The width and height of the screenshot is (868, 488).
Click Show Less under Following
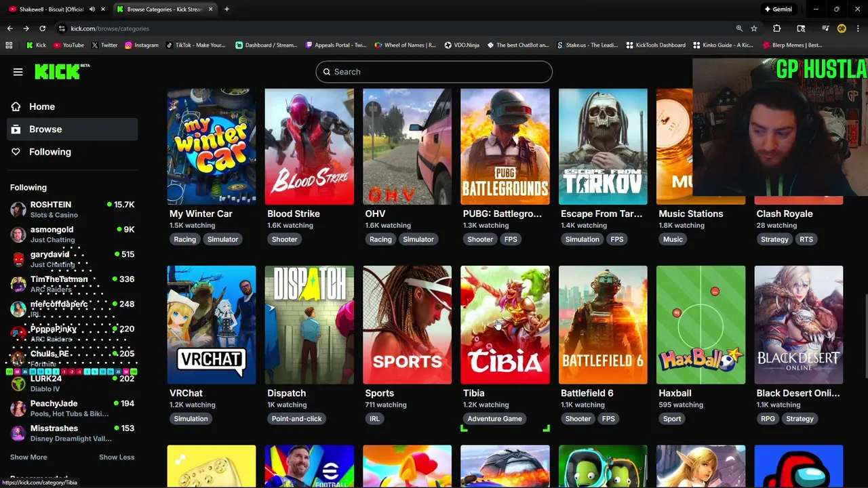pos(117,457)
